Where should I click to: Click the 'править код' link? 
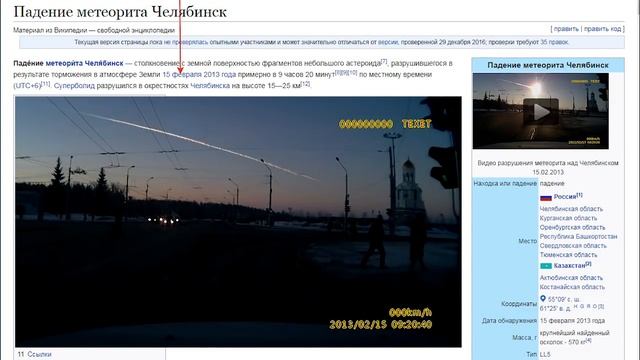click(x=602, y=29)
